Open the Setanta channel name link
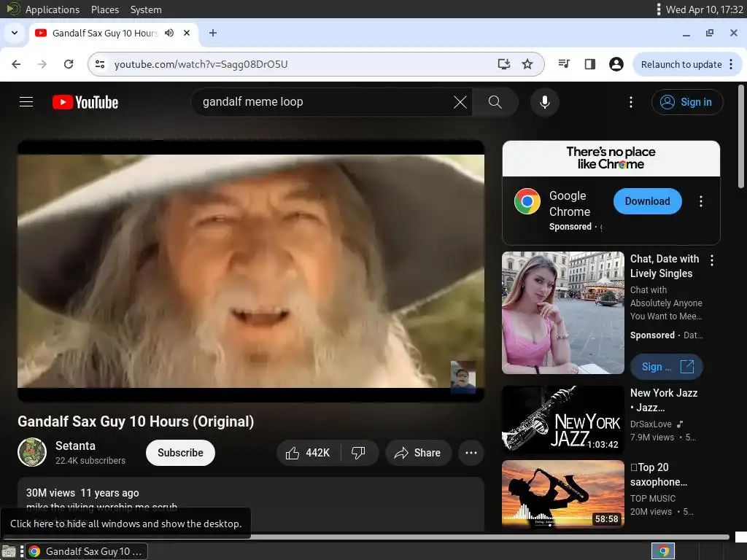 coord(75,446)
